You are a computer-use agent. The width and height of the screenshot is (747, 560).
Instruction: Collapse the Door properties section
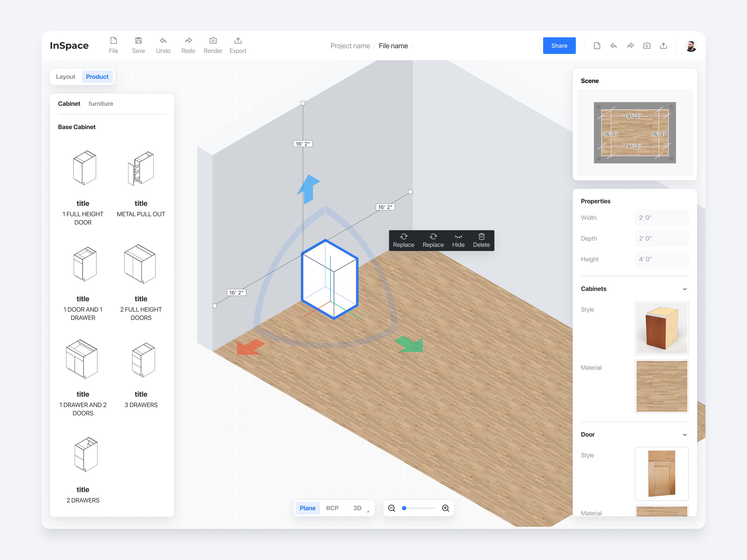(684, 435)
